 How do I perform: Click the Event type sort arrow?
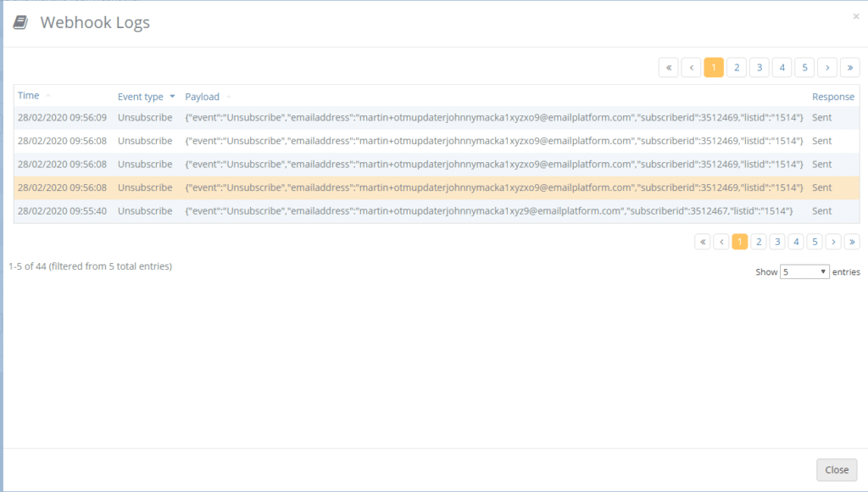tap(172, 97)
